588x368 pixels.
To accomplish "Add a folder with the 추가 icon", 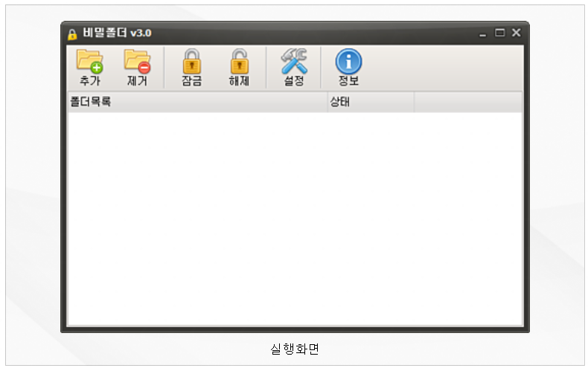I will tap(90, 67).
